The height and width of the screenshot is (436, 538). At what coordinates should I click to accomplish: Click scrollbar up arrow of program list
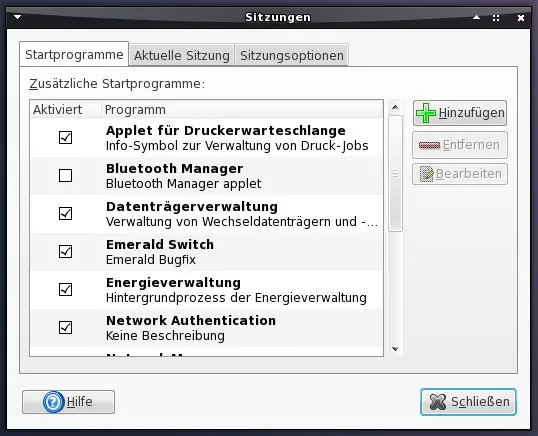(x=395, y=107)
